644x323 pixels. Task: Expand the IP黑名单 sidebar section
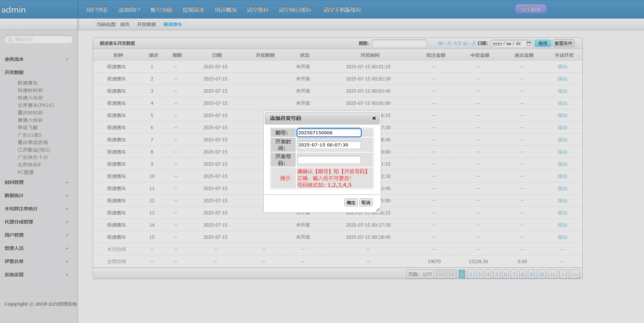tap(67, 261)
